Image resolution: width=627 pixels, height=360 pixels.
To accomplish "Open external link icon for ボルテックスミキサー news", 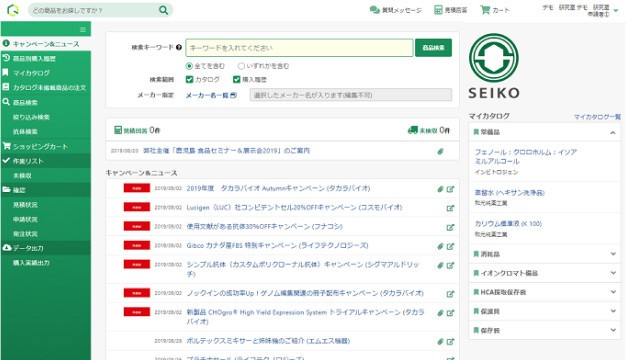I will tap(450, 342).
